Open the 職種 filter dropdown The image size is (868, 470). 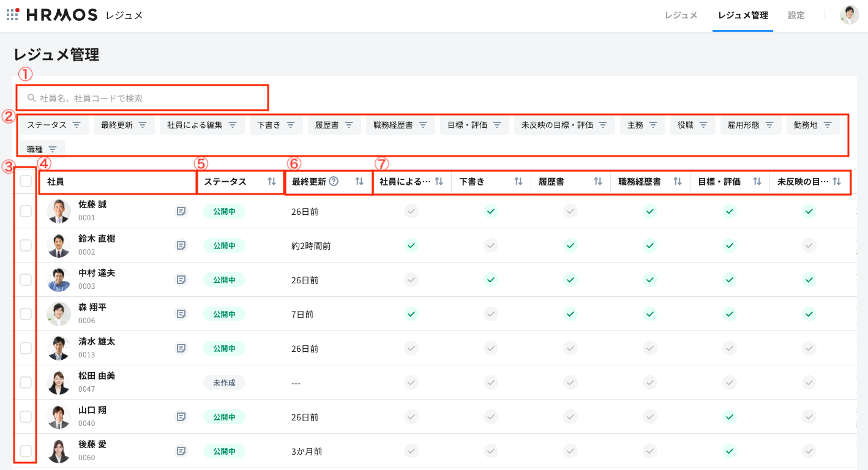(42, 149)
